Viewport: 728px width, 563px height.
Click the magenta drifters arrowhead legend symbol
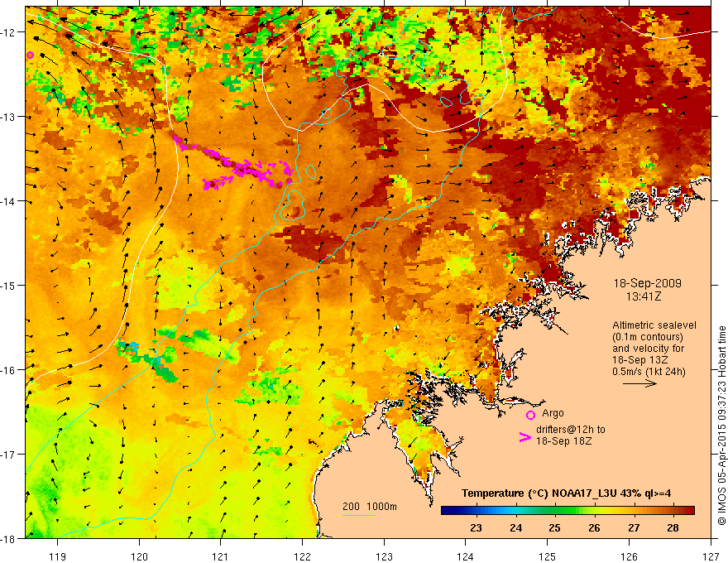(x=524, y=437)
